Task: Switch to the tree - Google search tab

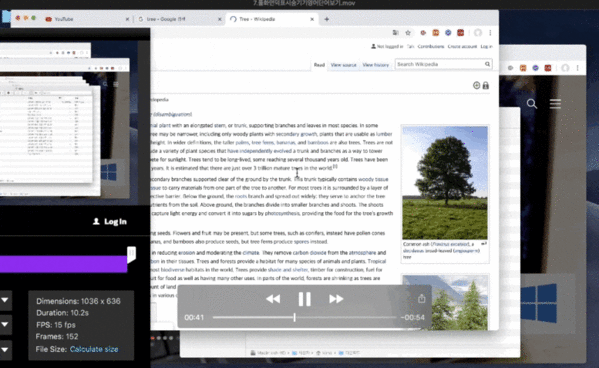Action: point(180,19)
